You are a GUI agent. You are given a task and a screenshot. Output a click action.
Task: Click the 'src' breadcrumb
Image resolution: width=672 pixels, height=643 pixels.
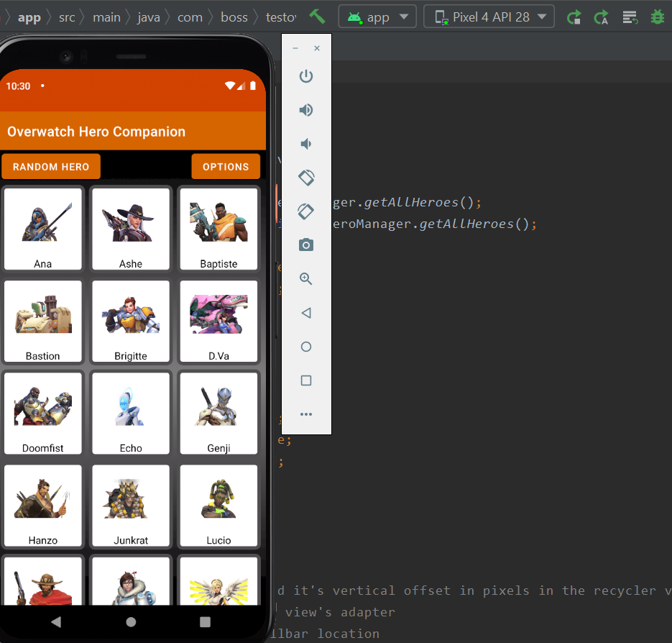point(67,17)
